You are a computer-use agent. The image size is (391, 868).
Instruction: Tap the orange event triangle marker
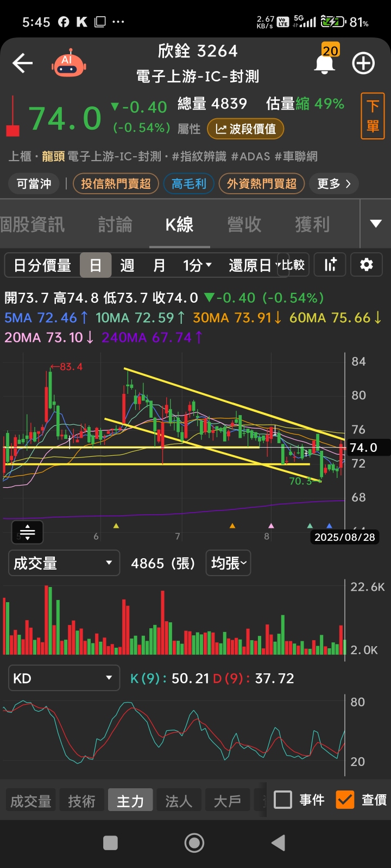click(232, 526)
